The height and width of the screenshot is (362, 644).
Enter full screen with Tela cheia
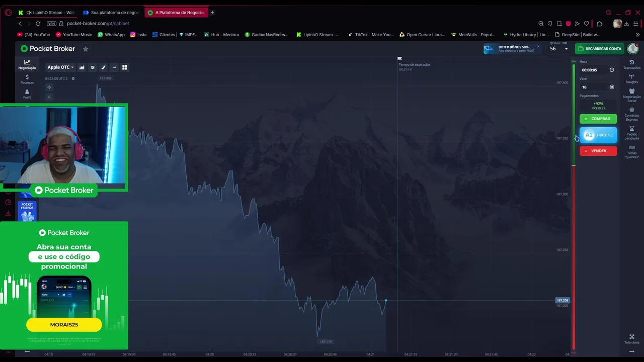[x=632, y=339]
